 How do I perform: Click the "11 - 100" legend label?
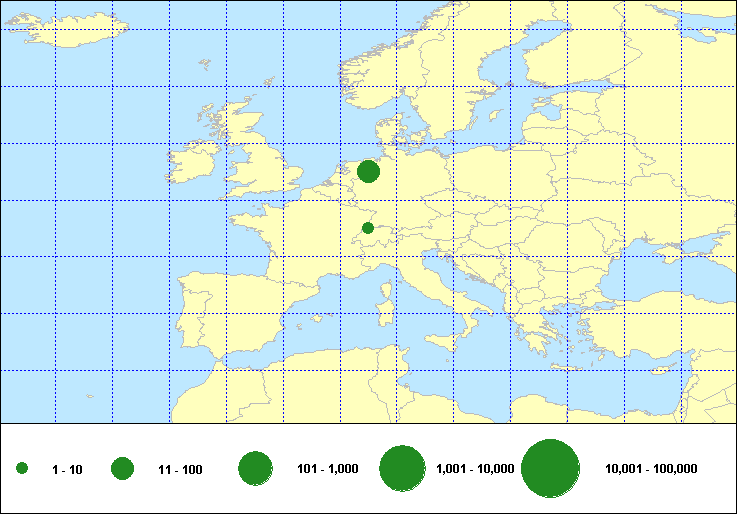[180, 470]
